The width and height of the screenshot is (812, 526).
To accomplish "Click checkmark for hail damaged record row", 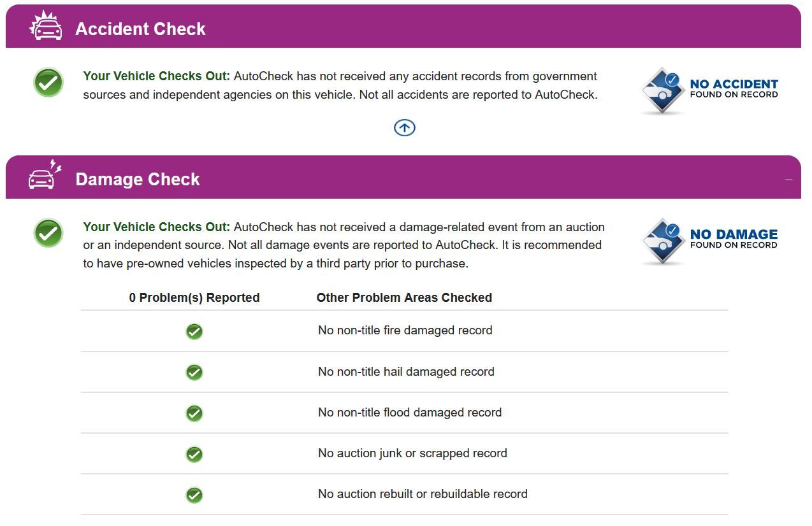I will click(x=194, y=372).
